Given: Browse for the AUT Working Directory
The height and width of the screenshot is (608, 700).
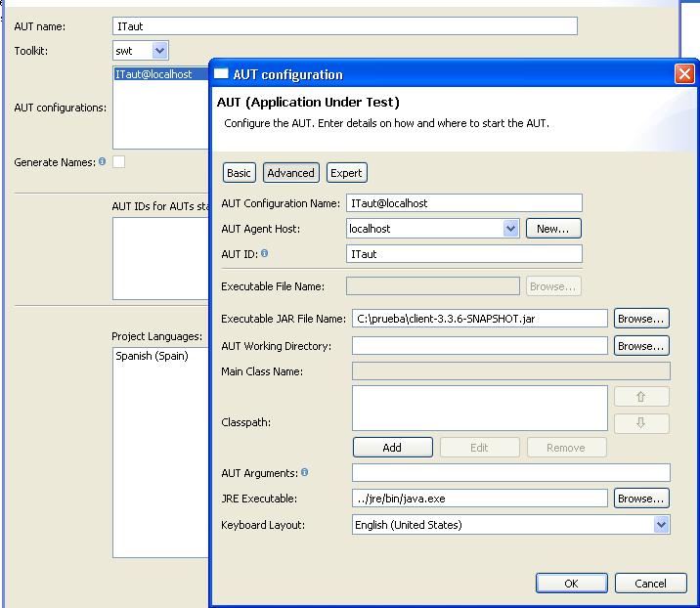Looking at the screenshot, I should (641, 346).
